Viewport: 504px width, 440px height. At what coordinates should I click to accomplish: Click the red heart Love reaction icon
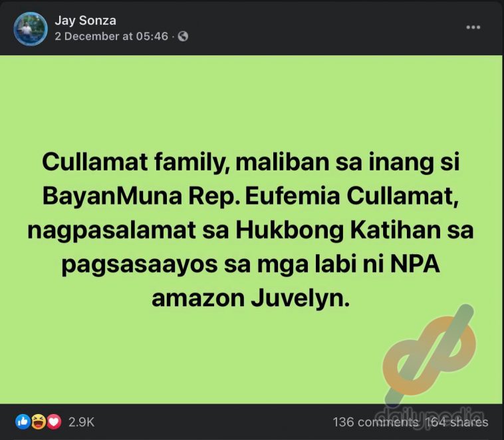(54, 421)
